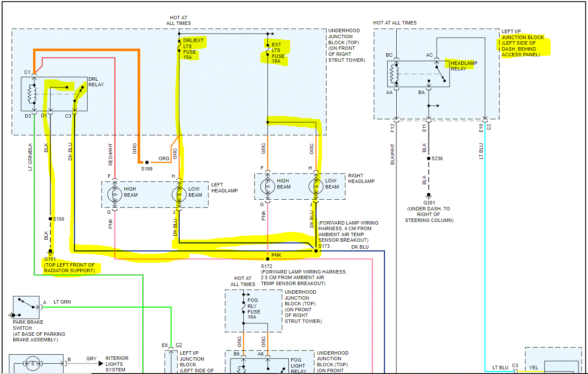Click the D3 terminal label on DRL relay
Screen dimensions: 588x374
click(x=28, y=116)
